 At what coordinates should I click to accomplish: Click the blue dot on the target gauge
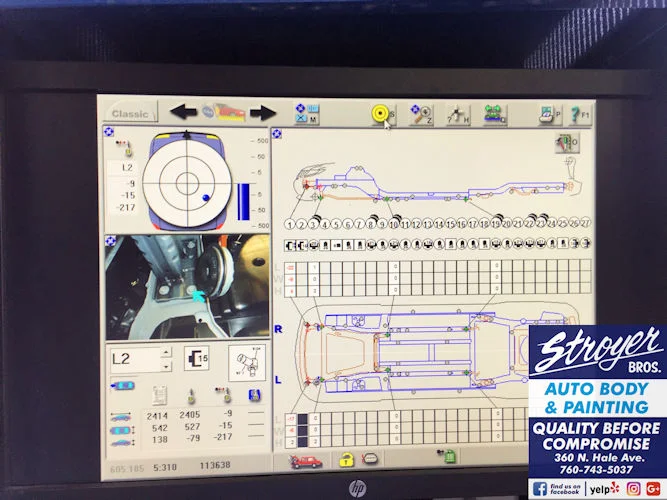[206, 198]
